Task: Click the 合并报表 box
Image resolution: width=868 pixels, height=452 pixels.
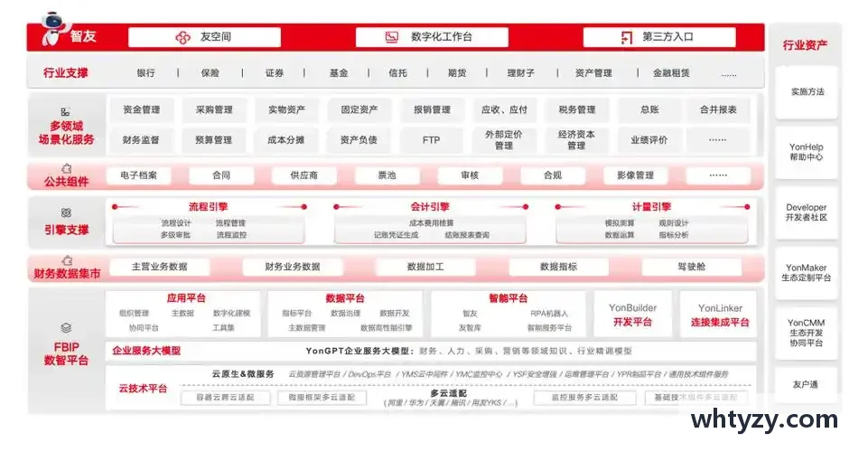Action: click(x=719, y=109)
